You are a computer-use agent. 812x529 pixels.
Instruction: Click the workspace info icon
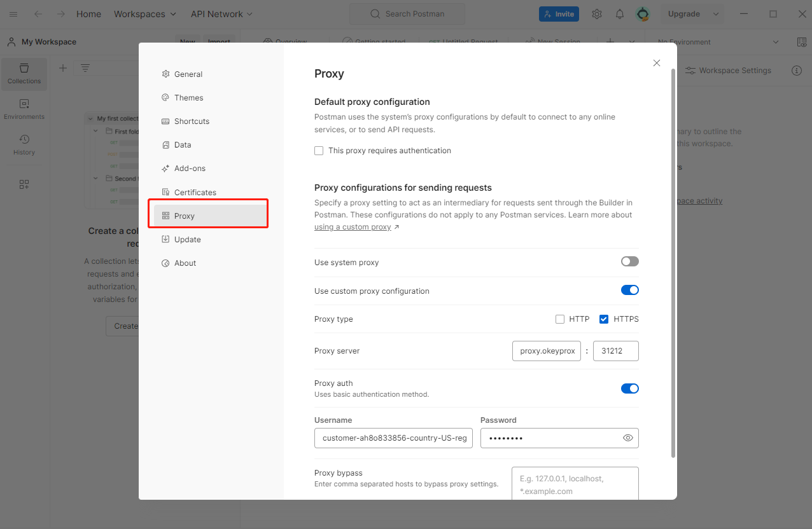tap(796, 71)
